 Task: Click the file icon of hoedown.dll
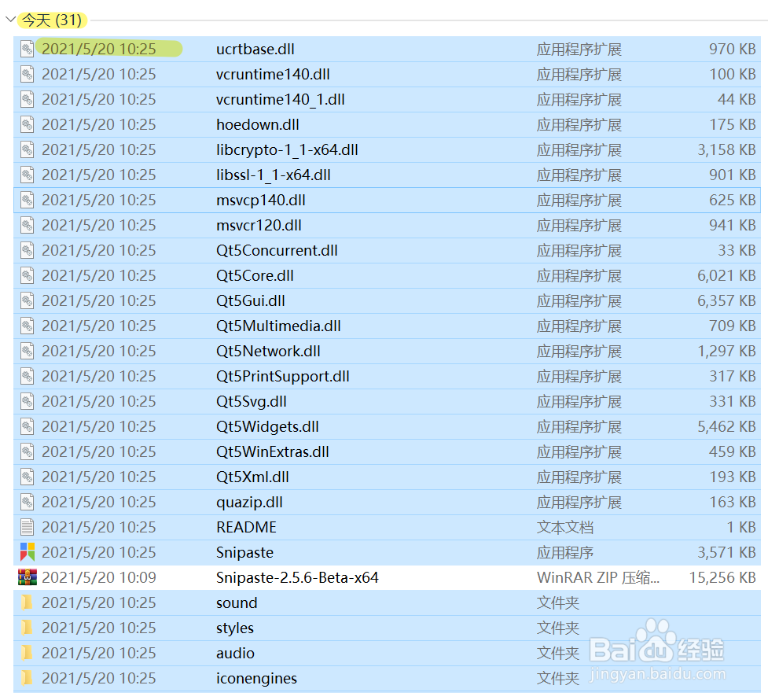pyautogui.click(x=28, y=124)
